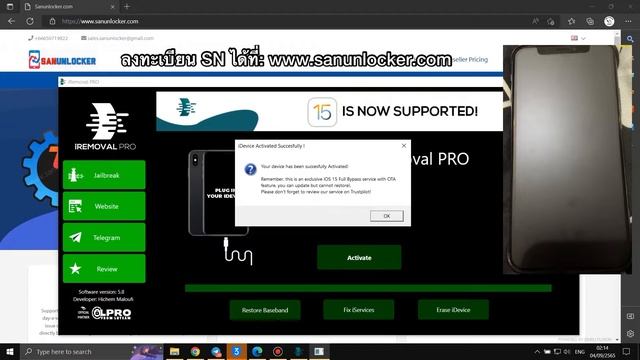Open browser Collections icon

tap(590, 21)
